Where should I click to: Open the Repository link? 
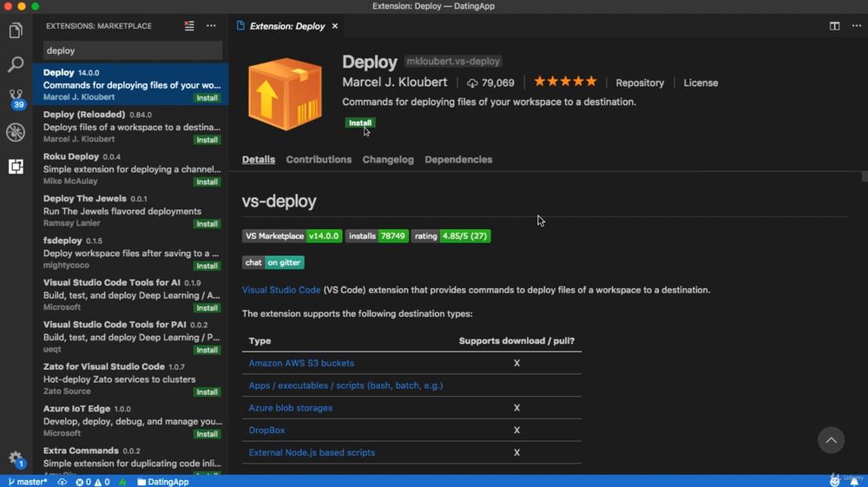pos(640,82)
